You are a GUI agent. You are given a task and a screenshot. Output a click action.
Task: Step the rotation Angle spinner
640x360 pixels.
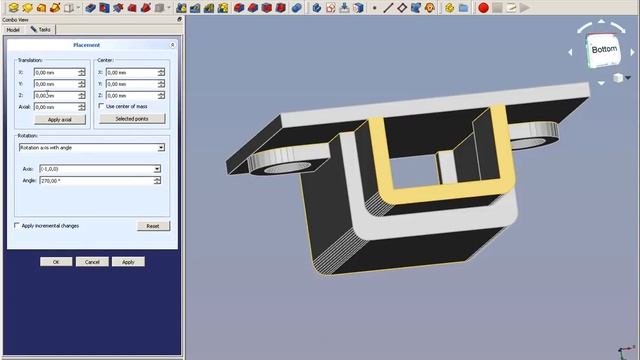pyautogui.click(x=157, y=180)
